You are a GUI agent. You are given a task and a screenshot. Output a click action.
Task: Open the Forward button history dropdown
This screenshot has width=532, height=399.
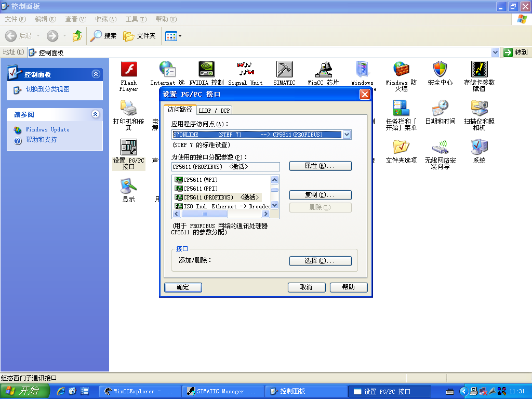64,36
